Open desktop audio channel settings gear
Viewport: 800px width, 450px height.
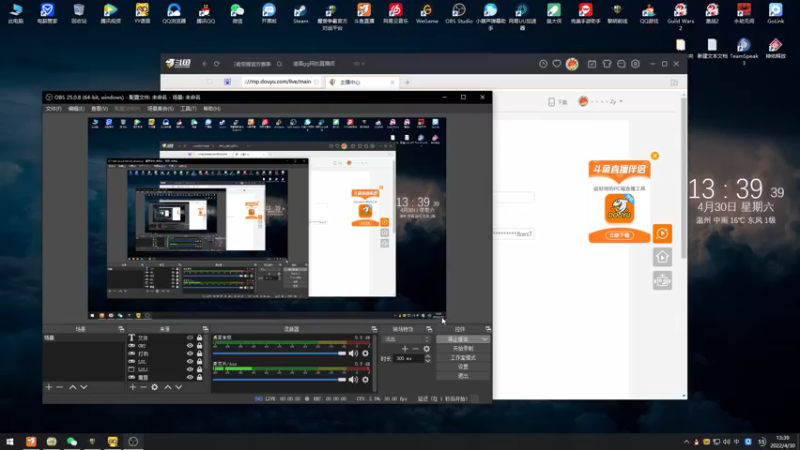(x=365, y=353)
